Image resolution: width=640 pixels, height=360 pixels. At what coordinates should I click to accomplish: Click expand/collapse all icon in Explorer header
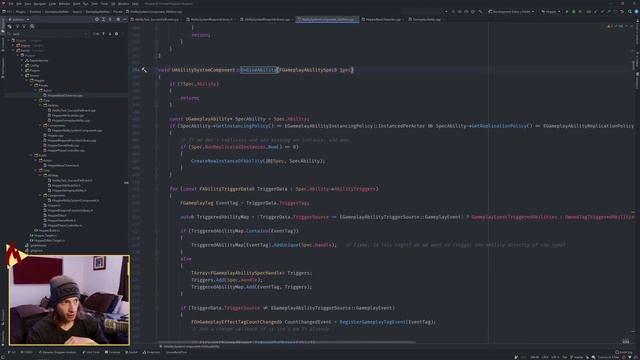[x=103, y=20]
